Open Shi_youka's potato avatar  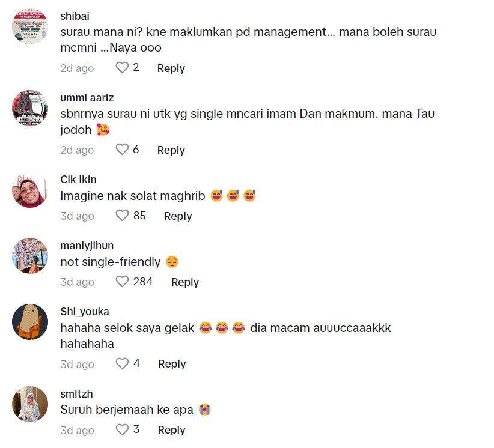click(x=30, y=322)
